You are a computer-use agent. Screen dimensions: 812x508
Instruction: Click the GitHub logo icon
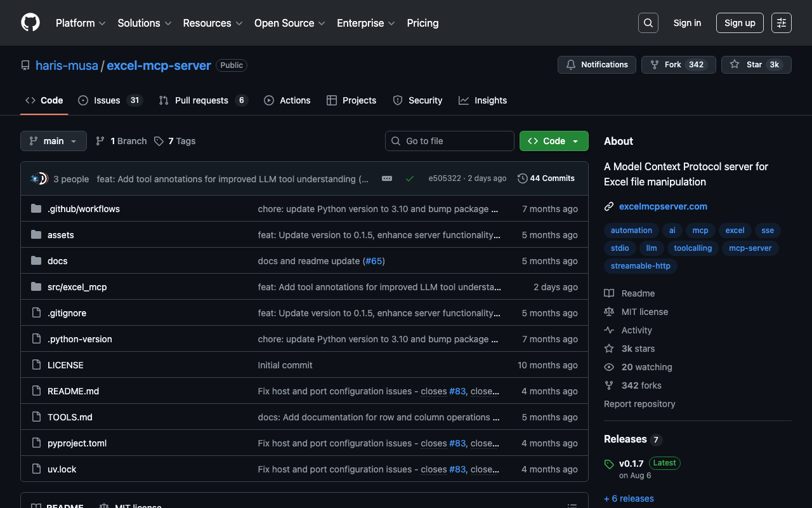click(30, 23)
